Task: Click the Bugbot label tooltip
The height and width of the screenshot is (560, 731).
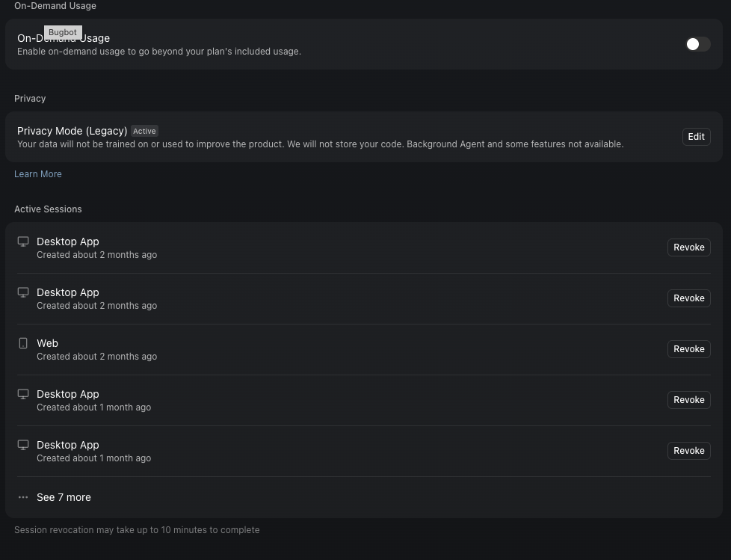Action: point(62,32)
